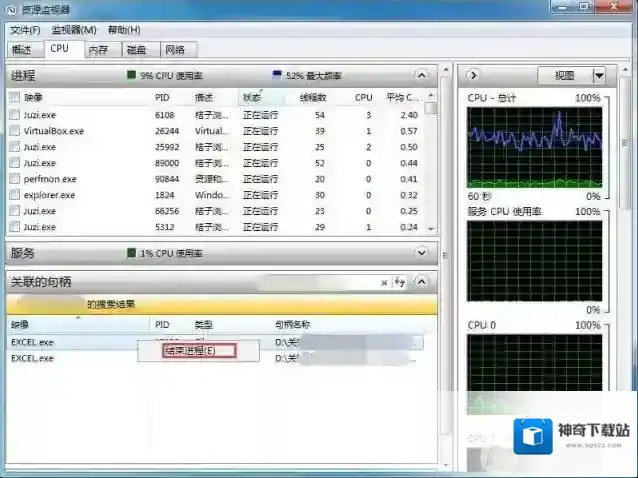Open the 视图 dropdown arrow

(x=599, y=76)
